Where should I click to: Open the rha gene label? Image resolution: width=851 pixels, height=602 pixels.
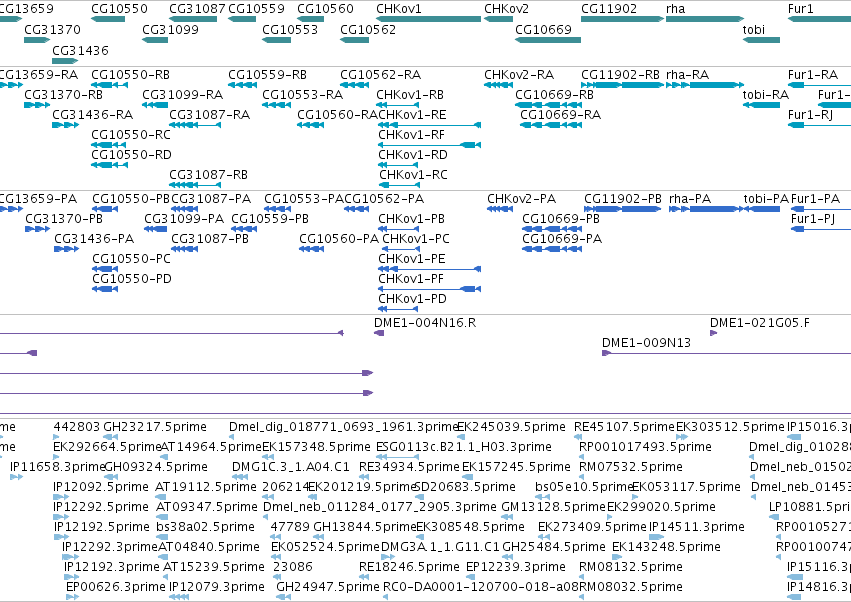coord(676,9)
